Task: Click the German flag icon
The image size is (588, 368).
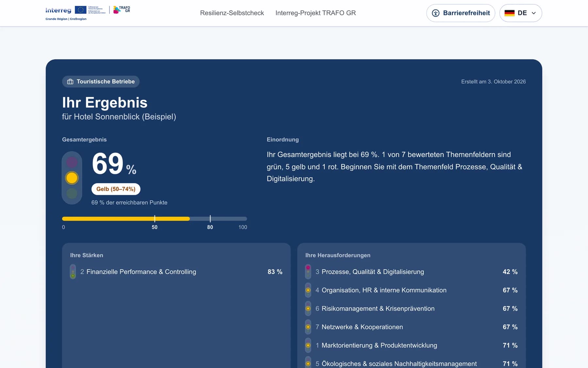Action: pyautogui.click(x=509, y=13)
